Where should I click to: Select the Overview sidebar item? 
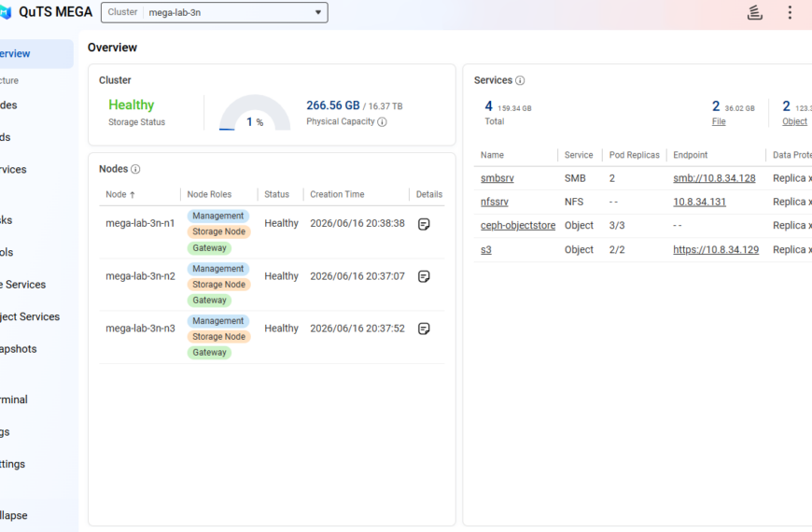point(35,54)
